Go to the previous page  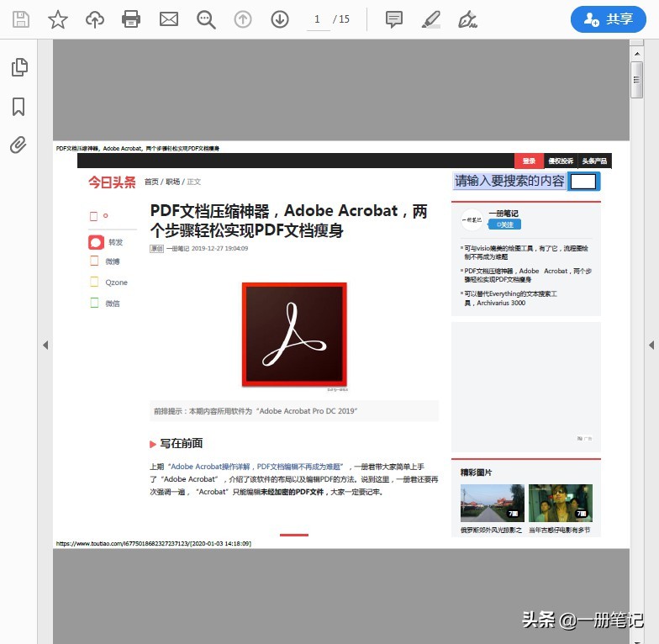click(243, 19)
